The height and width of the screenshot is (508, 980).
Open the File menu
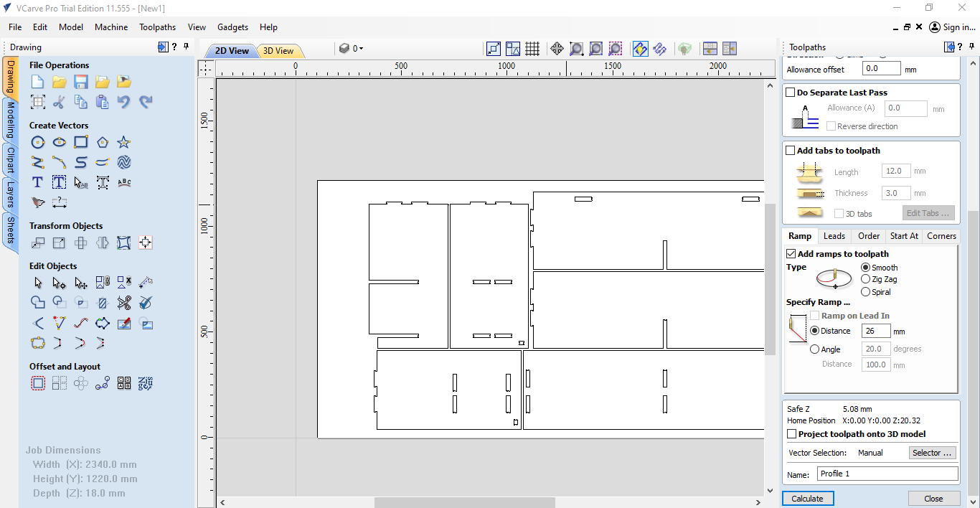[15, 27]
